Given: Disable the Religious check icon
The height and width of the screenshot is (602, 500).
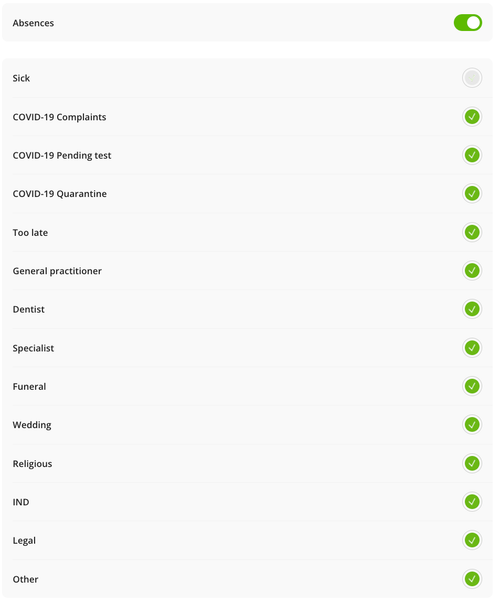Looking at the screenshot, I should pos(472,463).
